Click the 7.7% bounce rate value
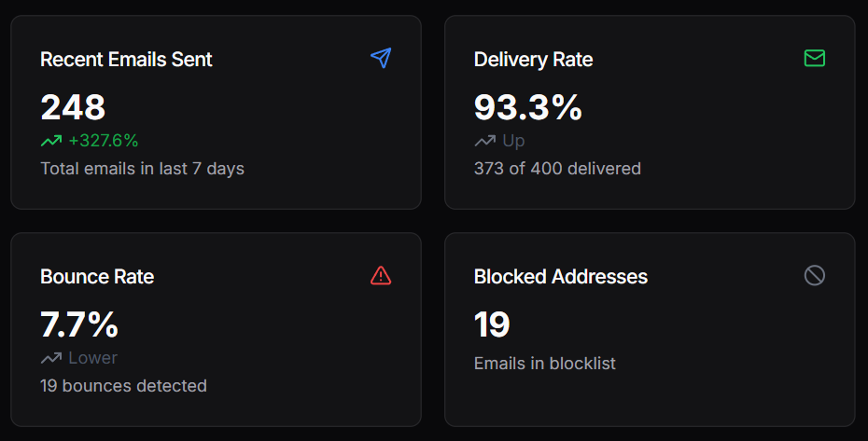 [79, 324]
